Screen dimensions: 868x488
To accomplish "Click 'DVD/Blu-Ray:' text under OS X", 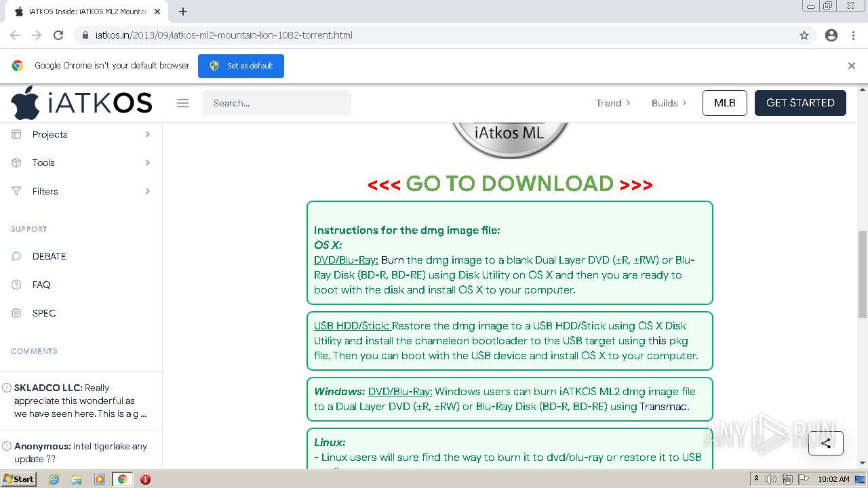I will pos(346,260).
